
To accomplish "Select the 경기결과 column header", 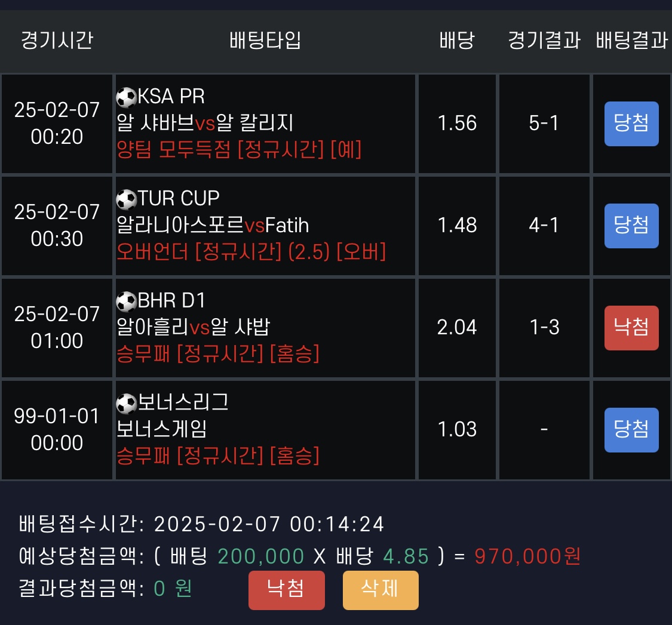I will (x=544, y=41).
